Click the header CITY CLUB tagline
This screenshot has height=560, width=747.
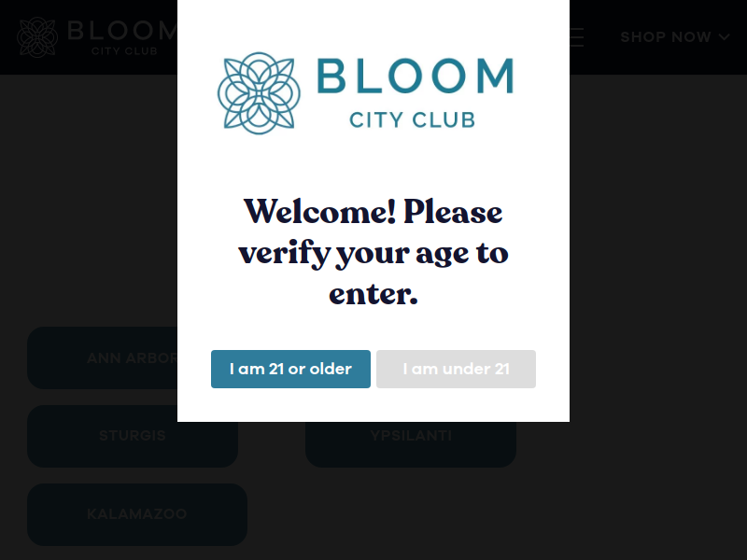click(124, 51)
